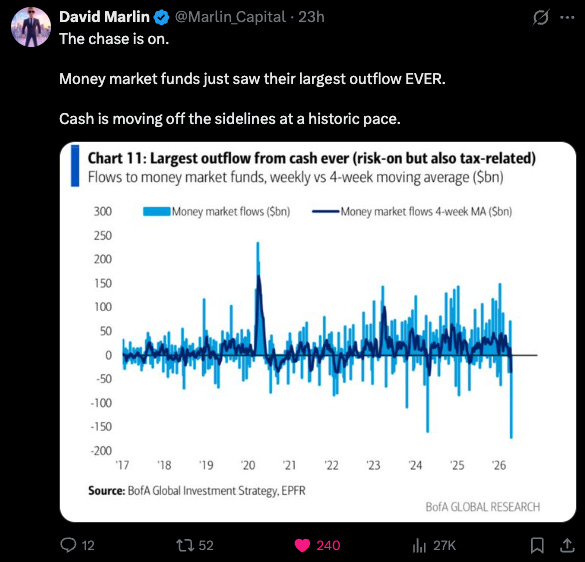Click the 12 replies count
Screen dimensions: 585x562
[88, 546]
